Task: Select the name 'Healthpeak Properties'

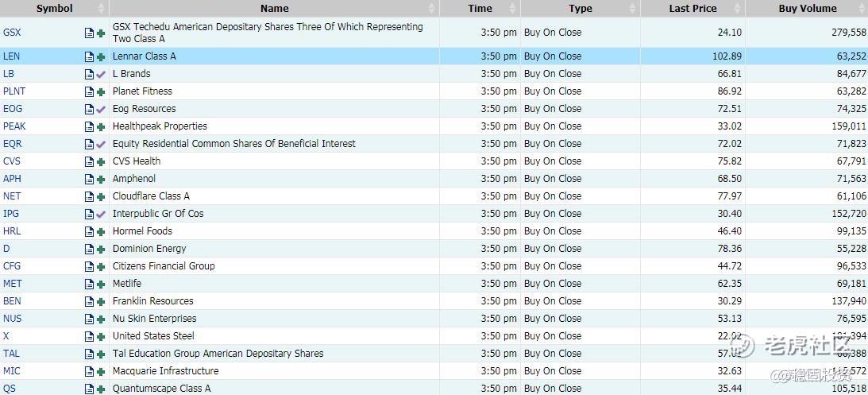Action: (x=160, y=126)
